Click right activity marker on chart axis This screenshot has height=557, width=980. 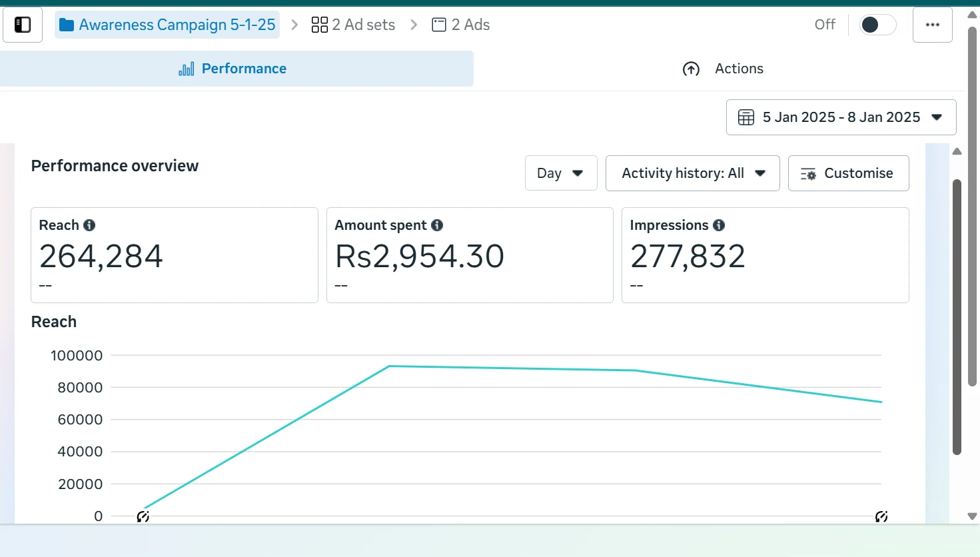coord(881,516)
